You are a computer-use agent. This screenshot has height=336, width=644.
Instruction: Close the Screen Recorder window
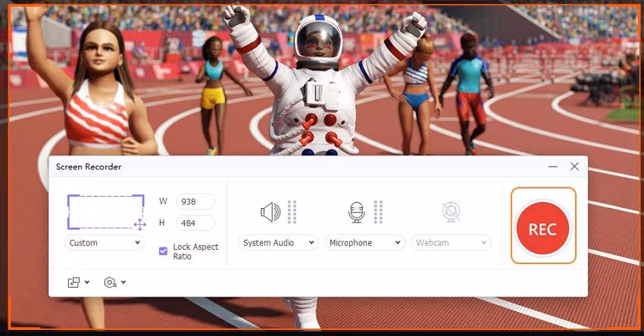(574, 166)
